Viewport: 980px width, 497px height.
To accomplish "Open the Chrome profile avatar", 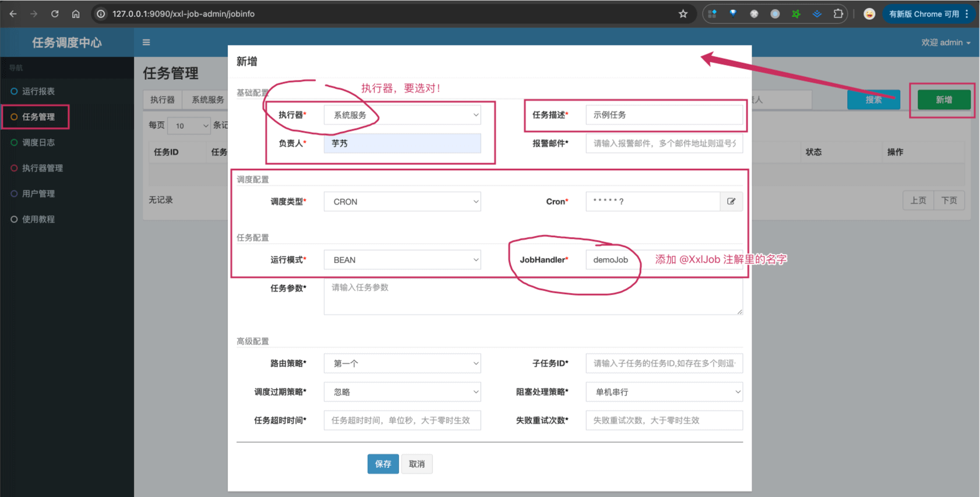I will click(x=869, y=14).
